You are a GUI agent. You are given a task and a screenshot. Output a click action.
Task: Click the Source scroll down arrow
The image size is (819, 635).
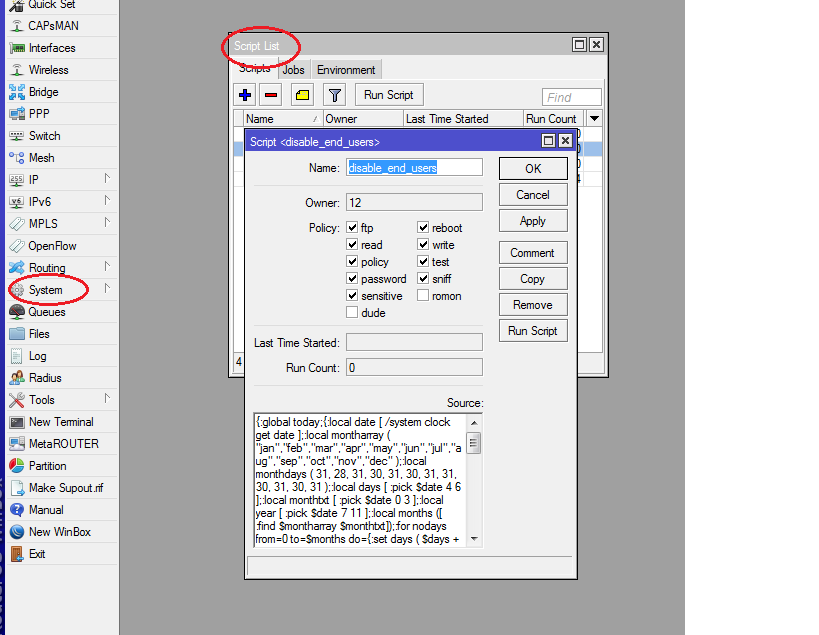click(474, 539)
